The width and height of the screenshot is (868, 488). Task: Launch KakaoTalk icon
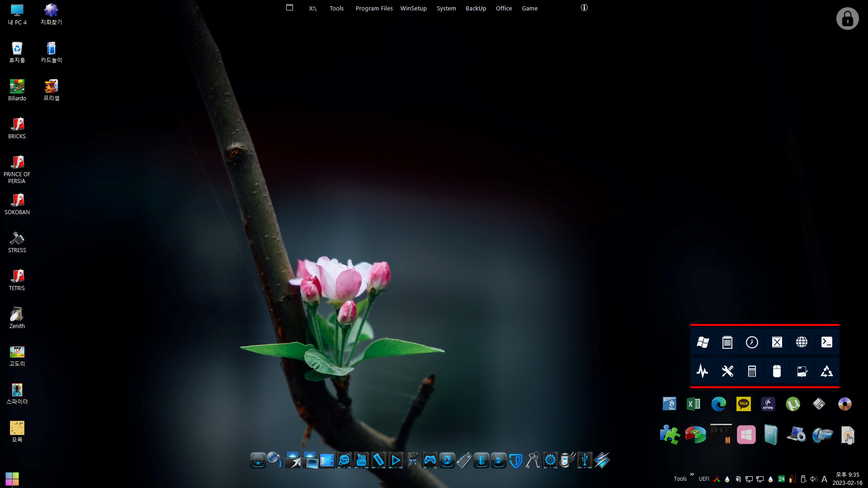pyautogui.click(x=744, y=404)
